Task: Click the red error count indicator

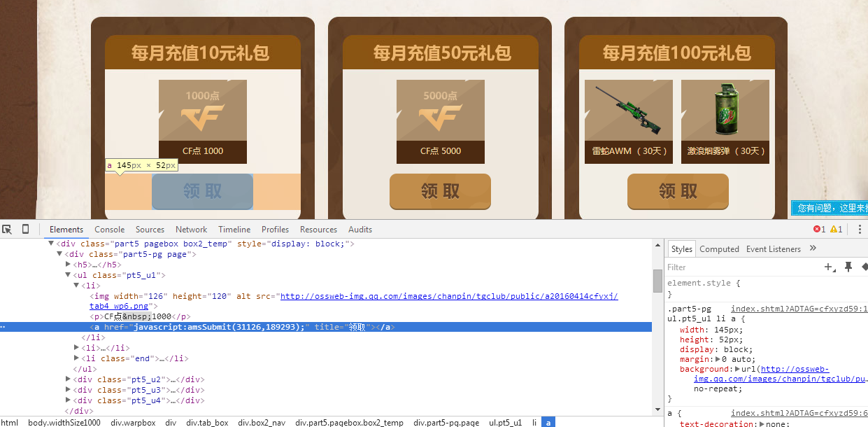Action: 819,230
